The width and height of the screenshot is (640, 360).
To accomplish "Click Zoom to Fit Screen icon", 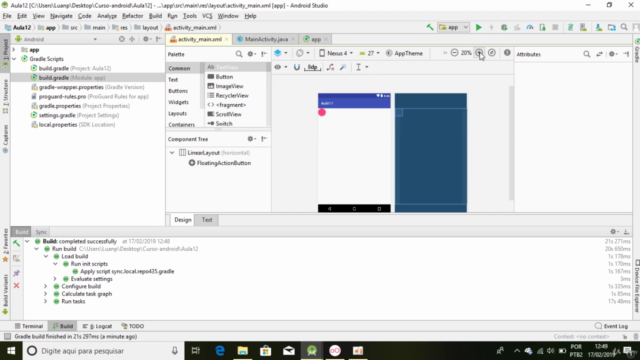I will tap(492, 53).
